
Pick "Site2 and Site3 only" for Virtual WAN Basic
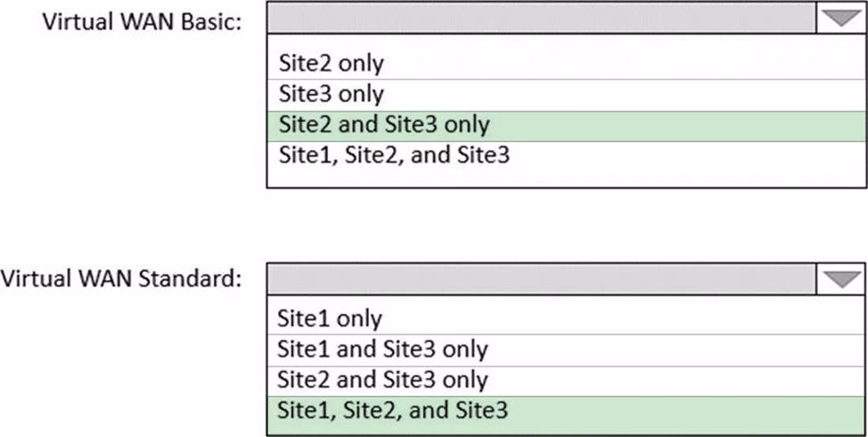click(x=383, y=125)
